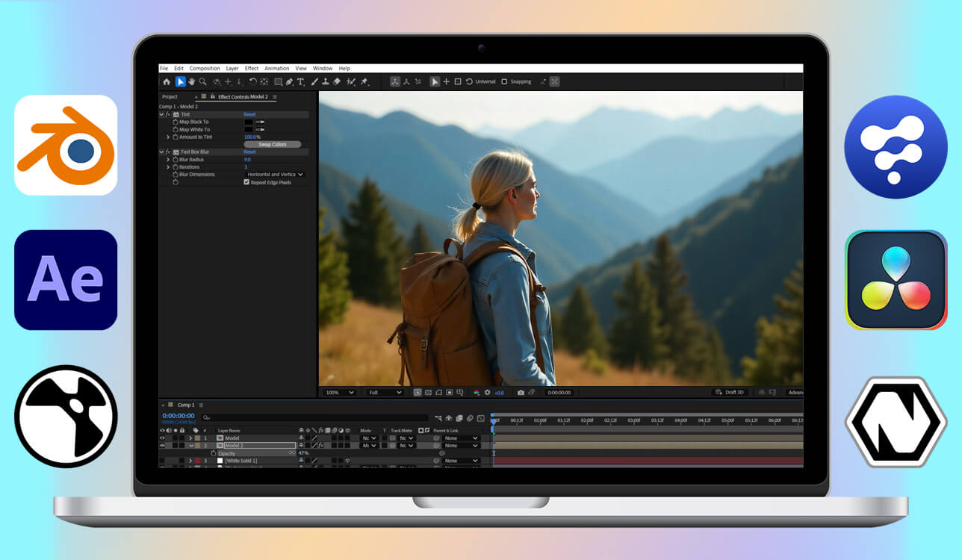The height and width of the screenshot is (560, 962).
Task: Click the timeline layer search field
Action: coord(315,417)
